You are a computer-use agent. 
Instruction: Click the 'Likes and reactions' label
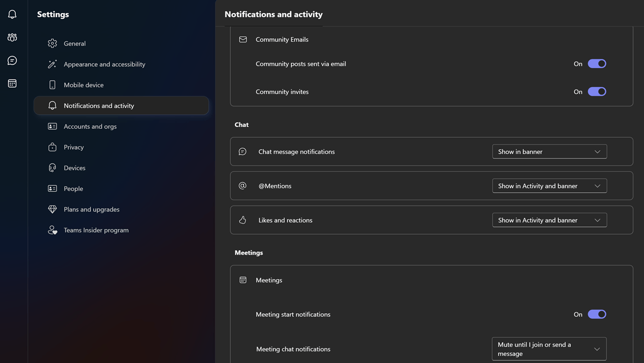tap(285, 220)
